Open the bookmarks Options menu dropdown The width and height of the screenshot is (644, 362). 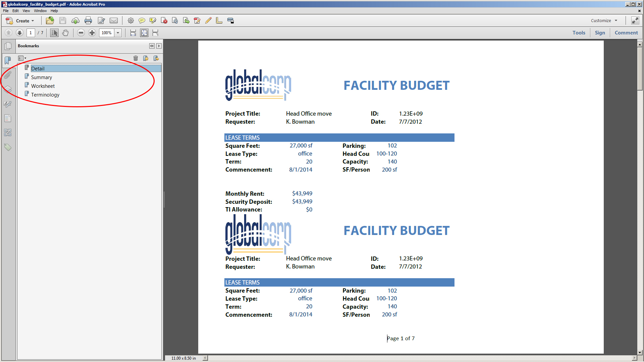[x=22, y=58]
